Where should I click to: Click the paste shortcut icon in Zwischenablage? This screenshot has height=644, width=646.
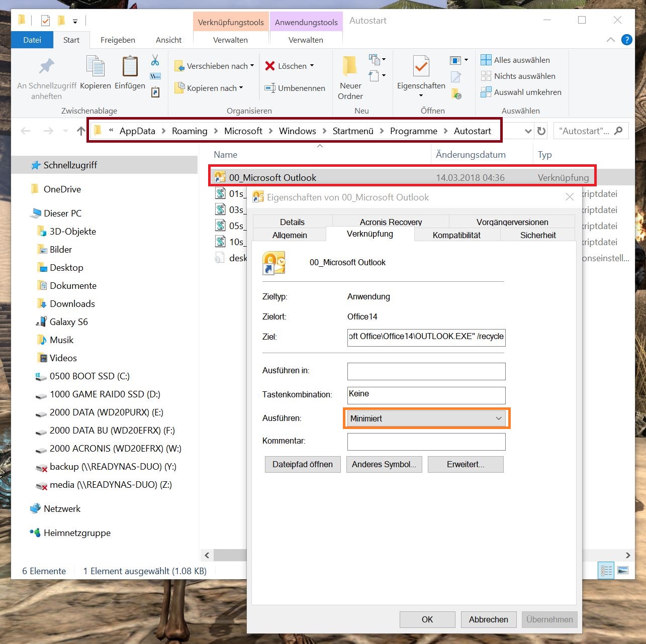click(155, 92)
